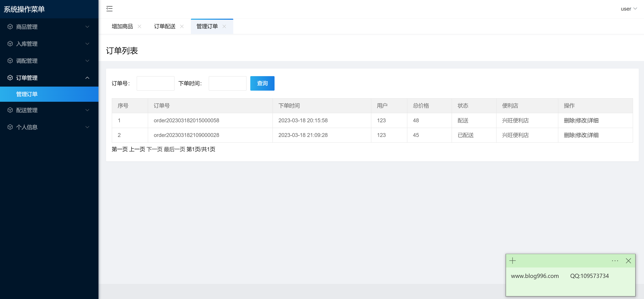The width and height of the screenshot is (644, 299).
Task: Click the sidebar collapse icon at top
Action: tap(110, 9)
